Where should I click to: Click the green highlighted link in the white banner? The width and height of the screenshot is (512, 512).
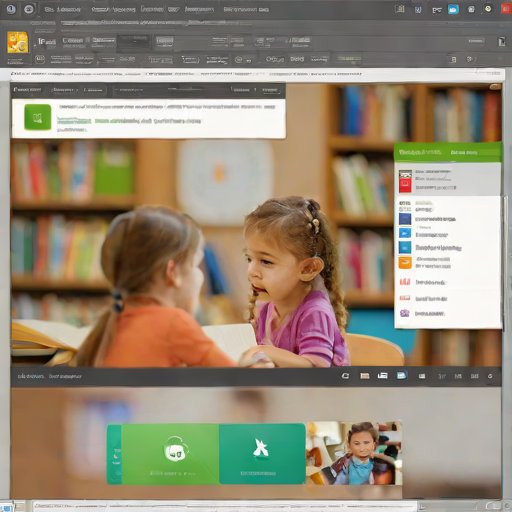tap(74, 121)
